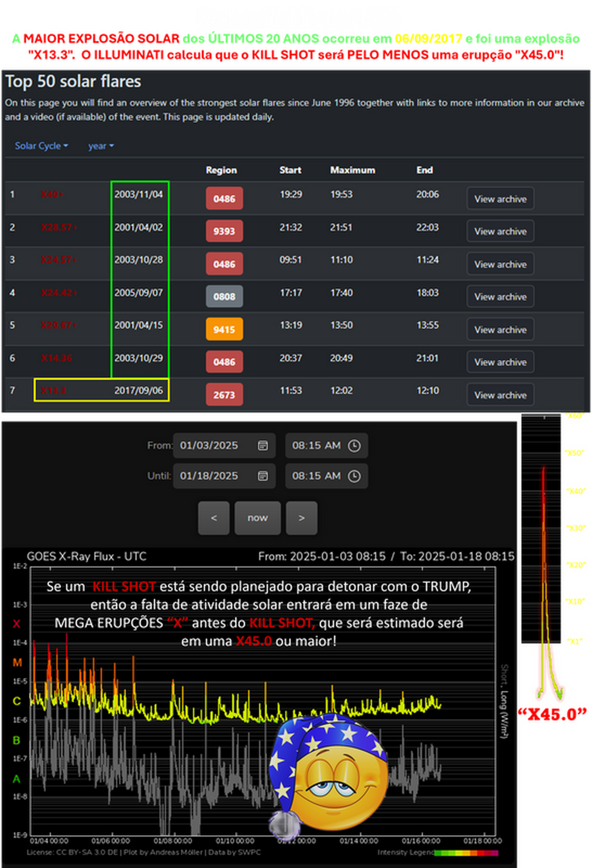Open the orange region 9415 badge
The height and width of the screenshot is (868, 592).
coord(224,329)
